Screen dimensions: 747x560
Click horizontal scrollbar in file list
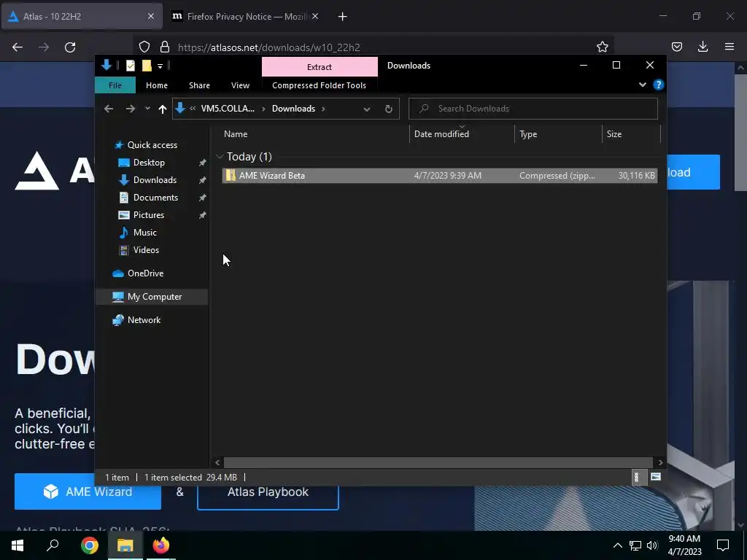(x=438, y=462)
